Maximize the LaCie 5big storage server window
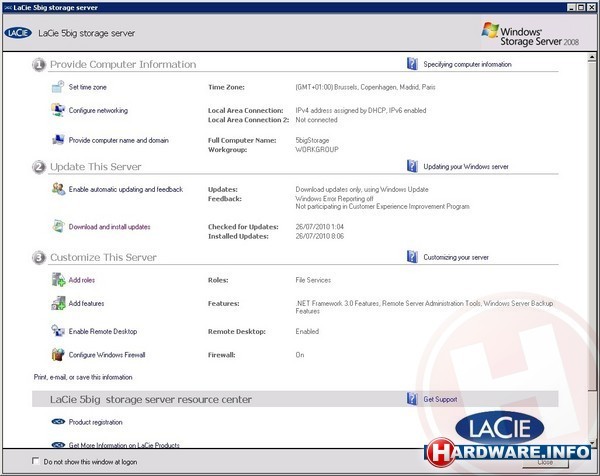The image size is (600, 476). (581, 7)
